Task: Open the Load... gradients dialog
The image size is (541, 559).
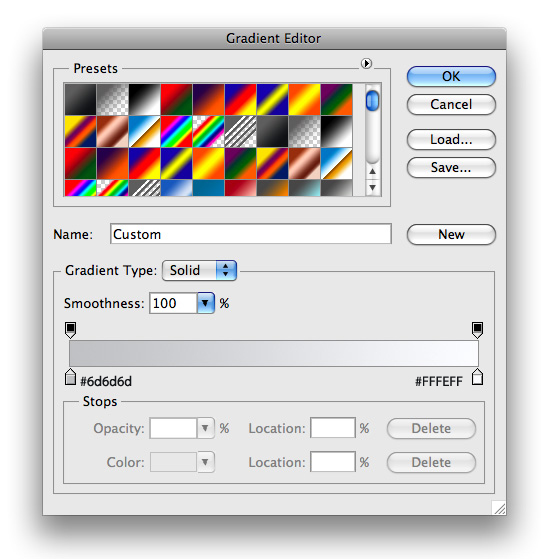Action: [451, 139]
